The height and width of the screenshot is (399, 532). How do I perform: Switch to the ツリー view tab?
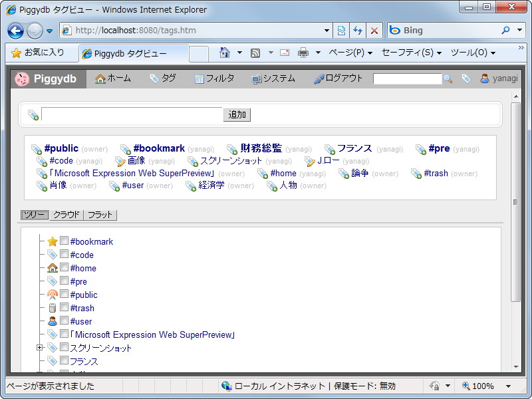click(35, 215)
